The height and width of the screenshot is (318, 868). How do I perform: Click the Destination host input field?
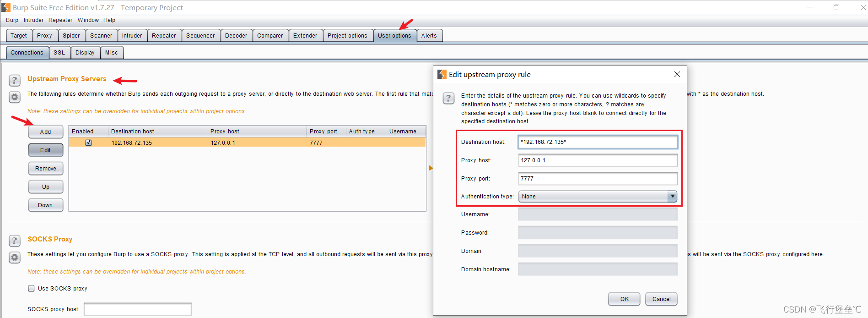[x=598, y=142]
